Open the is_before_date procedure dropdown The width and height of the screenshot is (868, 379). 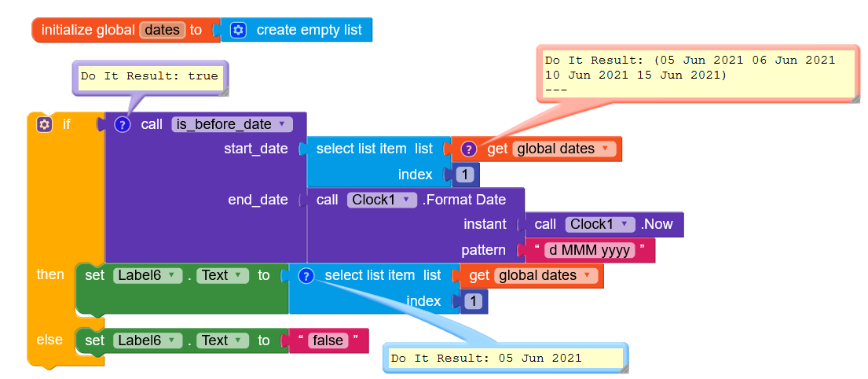click(x=232, y=124)
